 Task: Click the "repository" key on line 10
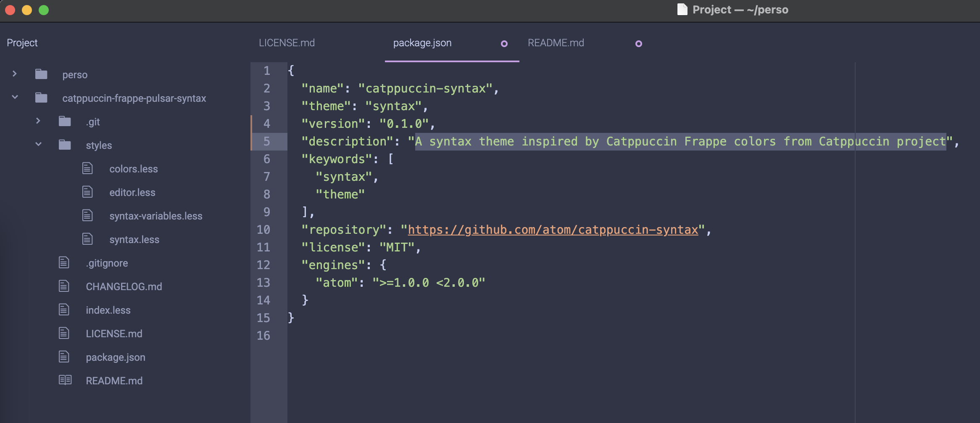(344, 230)
